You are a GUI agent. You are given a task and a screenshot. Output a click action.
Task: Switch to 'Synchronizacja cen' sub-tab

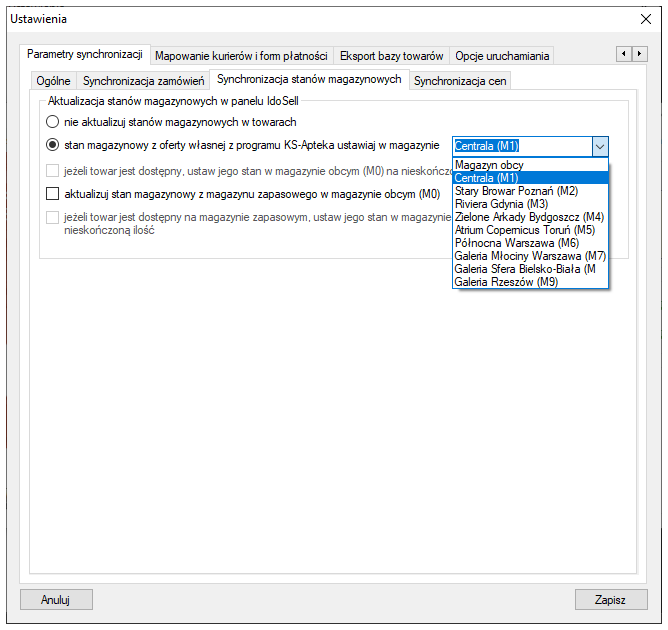click(460, 81)
